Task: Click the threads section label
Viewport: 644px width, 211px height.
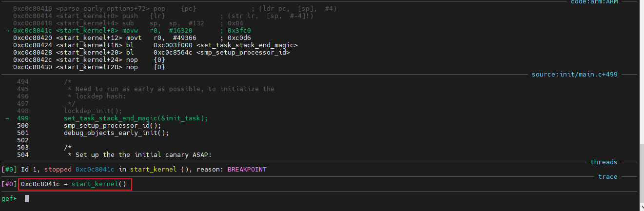Action: 604,162
